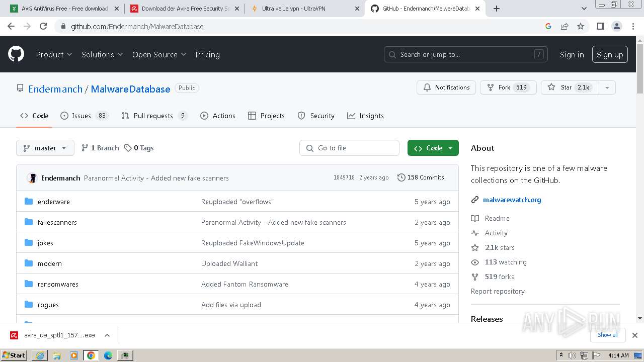The width and height of the screenshot is (644, 362).
Task: Click the Sign in link
Action: [572, 54]
